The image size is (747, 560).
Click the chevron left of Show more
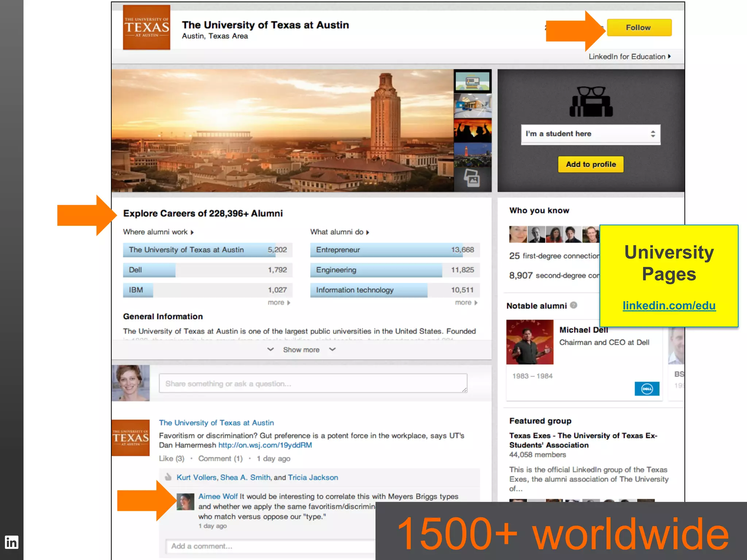[270, 349]
